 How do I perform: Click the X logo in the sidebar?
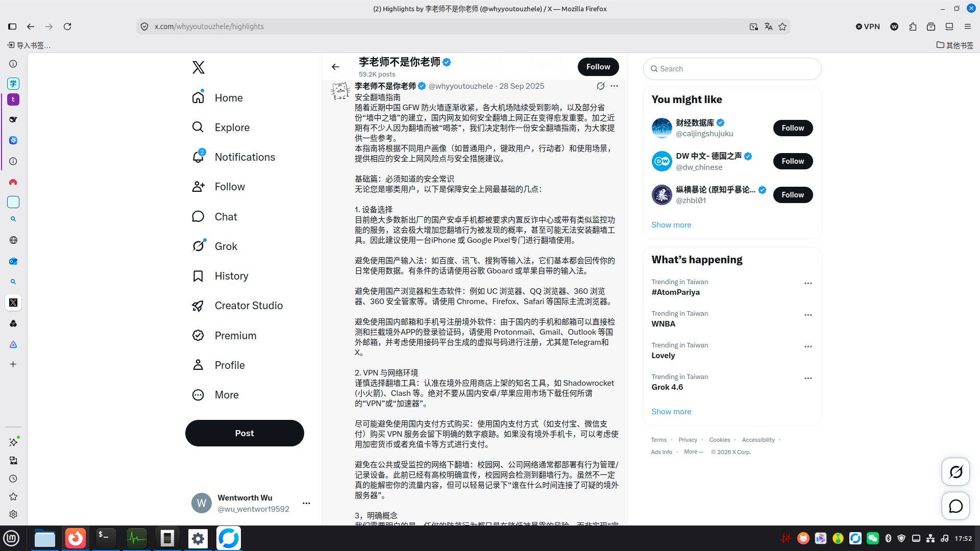(199, 67)
